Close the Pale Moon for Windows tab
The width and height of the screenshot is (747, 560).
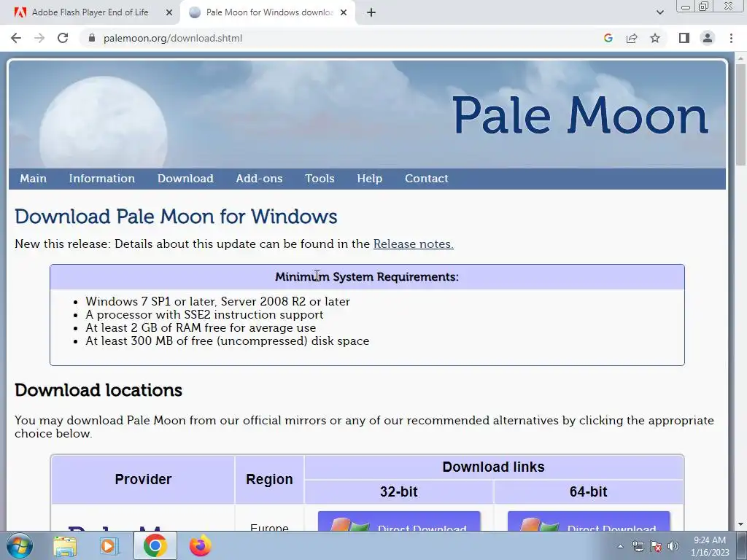(x=344, y=12)
